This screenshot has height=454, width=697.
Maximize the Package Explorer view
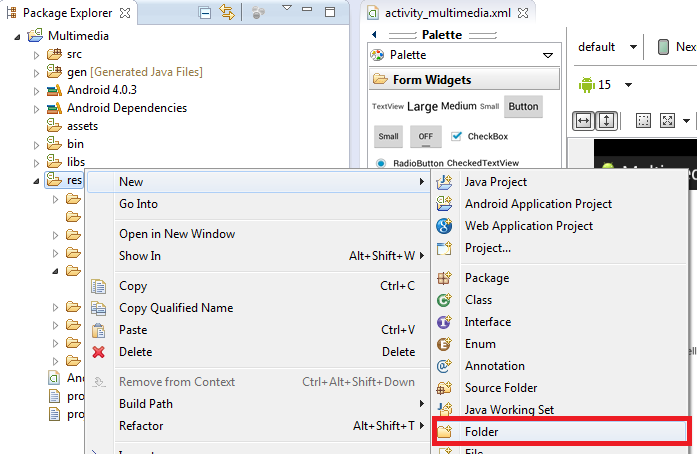tap(330, 12)
